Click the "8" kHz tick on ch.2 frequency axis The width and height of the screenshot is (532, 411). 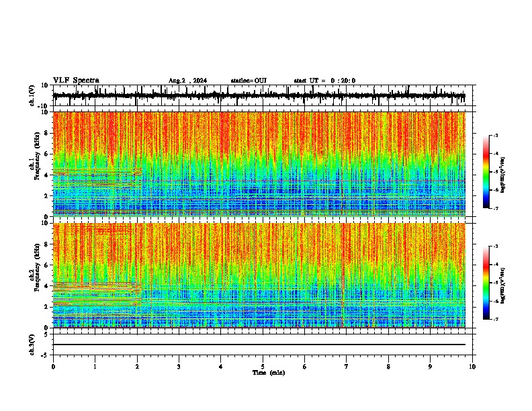(47, 244)
